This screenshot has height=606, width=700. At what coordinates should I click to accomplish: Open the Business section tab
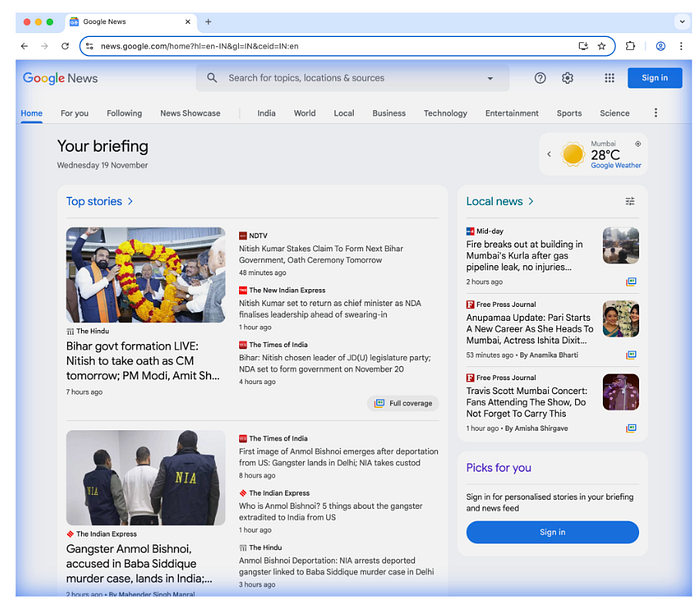pyautogui.click(x=389, y=113)
